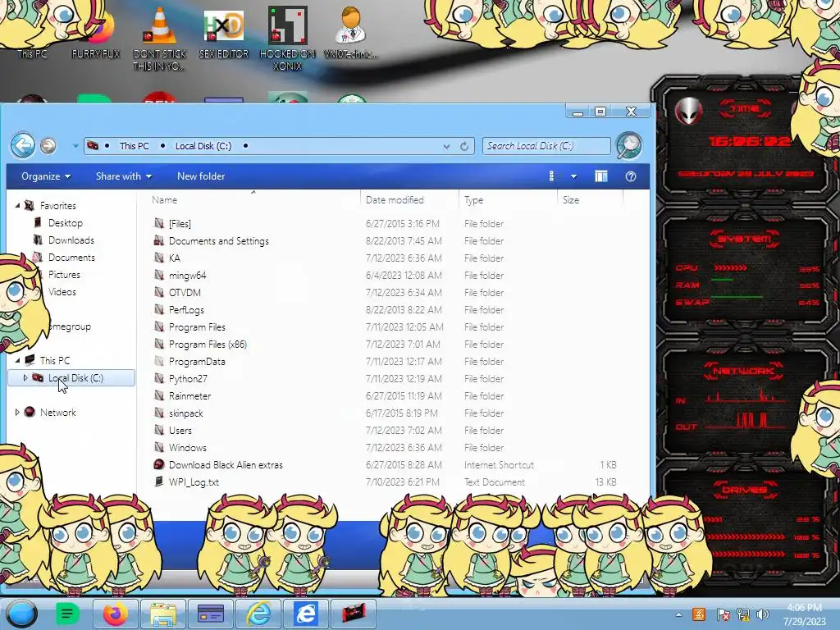
Task: Select Desktop under Favorites
Action: (66, 223)
